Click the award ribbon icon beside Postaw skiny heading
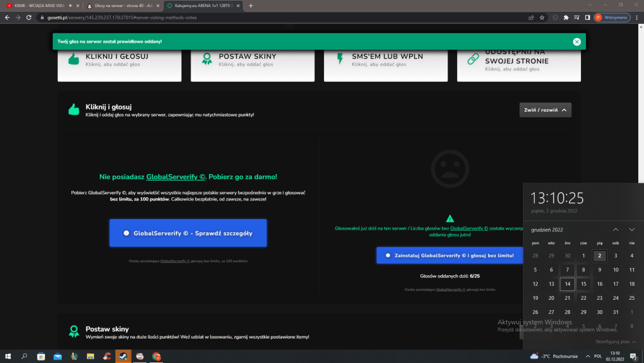 pyautogui.click(x=74, y=331)
